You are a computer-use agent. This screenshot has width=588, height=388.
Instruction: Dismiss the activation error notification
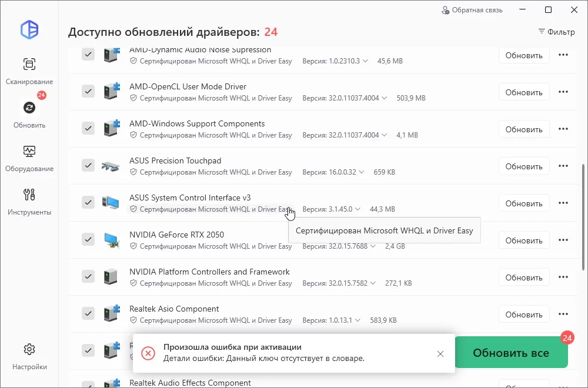440,353
